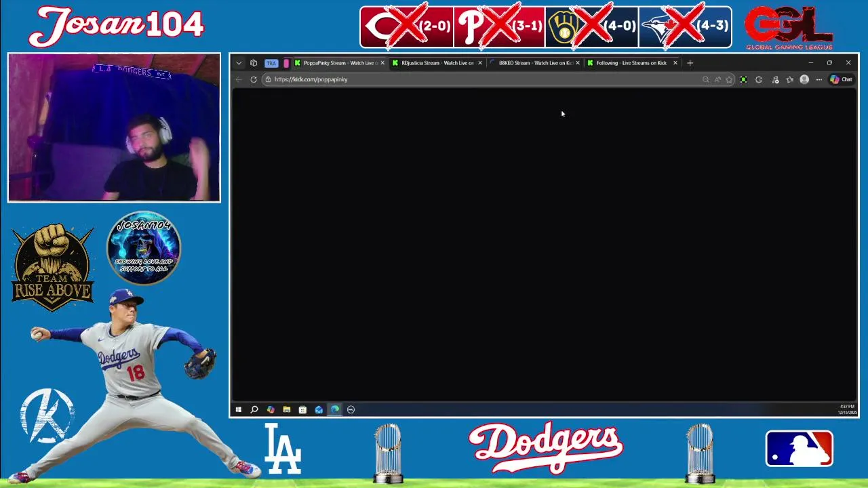Close the RDjusticia Stream tab
This screenshot has width=868, height=488.
(480, 63)
